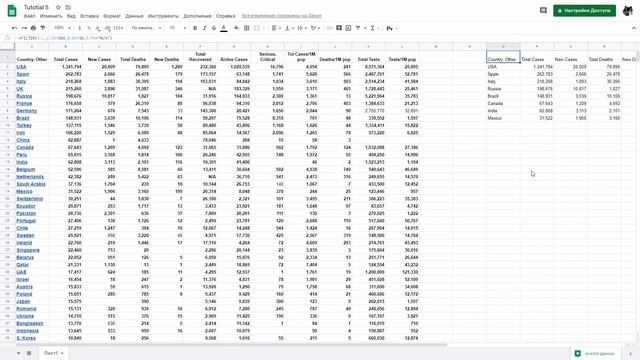640x360 pixels.
Task: Open the Вставка menu
Action: pyautogui.click(x=89, y=16)
